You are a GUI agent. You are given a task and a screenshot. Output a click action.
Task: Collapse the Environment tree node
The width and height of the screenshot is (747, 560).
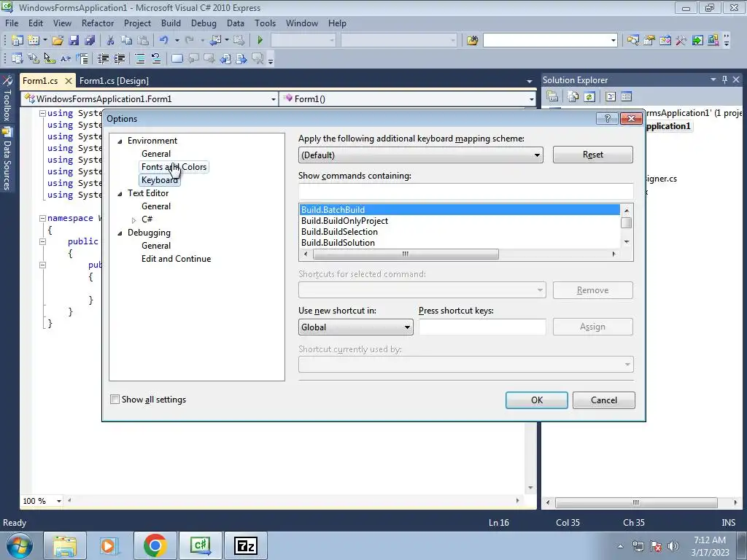click(x=120, y=141)
